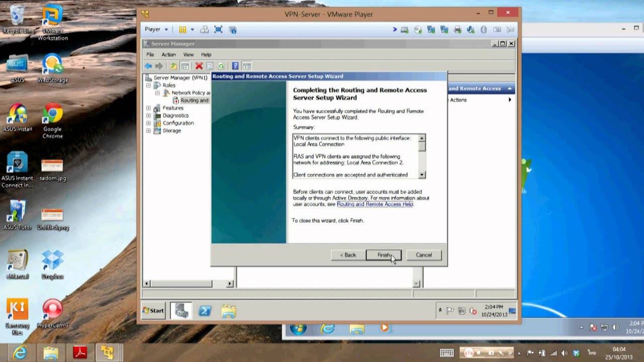Open the dropdown arrow next to pause icon
This screenshot has height=362, width=644.
tap(192, 30)
